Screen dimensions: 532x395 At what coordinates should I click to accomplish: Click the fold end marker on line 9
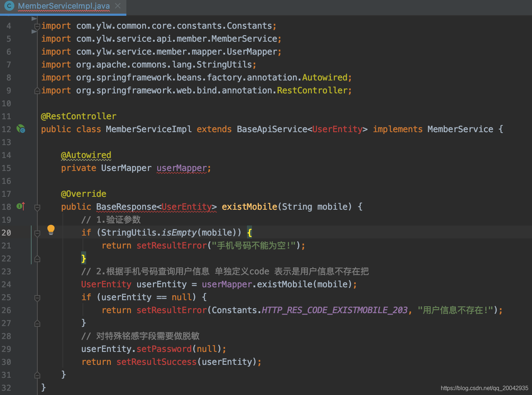(37, 91)
